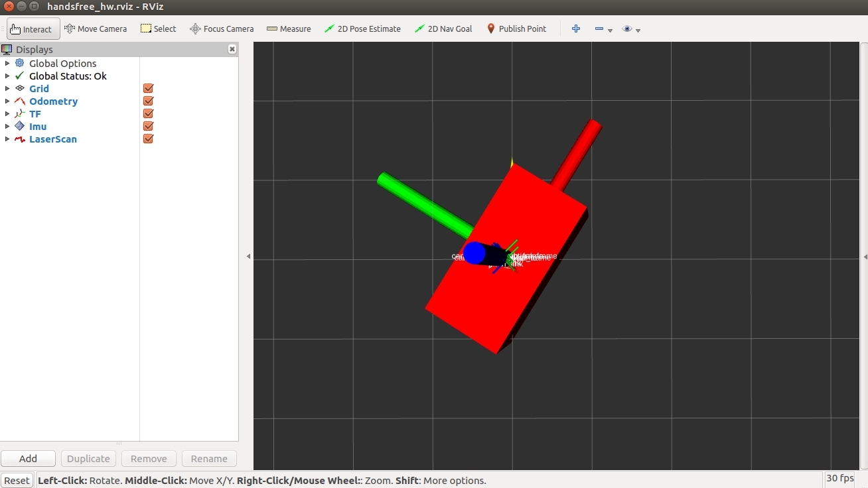Click the Global Options gear icon
Image resolution: width=868 pixels, height=488 pixels.
[x=20, y=63]
